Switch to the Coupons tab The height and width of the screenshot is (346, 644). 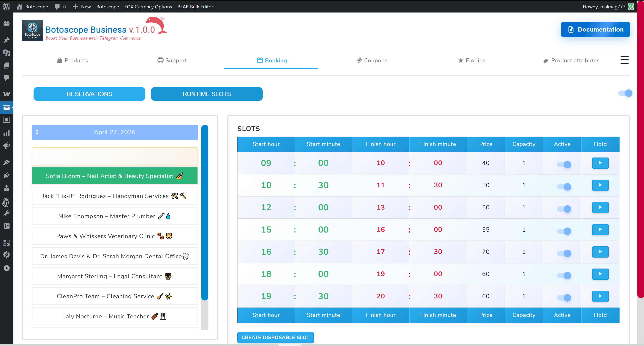click(x=372, y=60)
